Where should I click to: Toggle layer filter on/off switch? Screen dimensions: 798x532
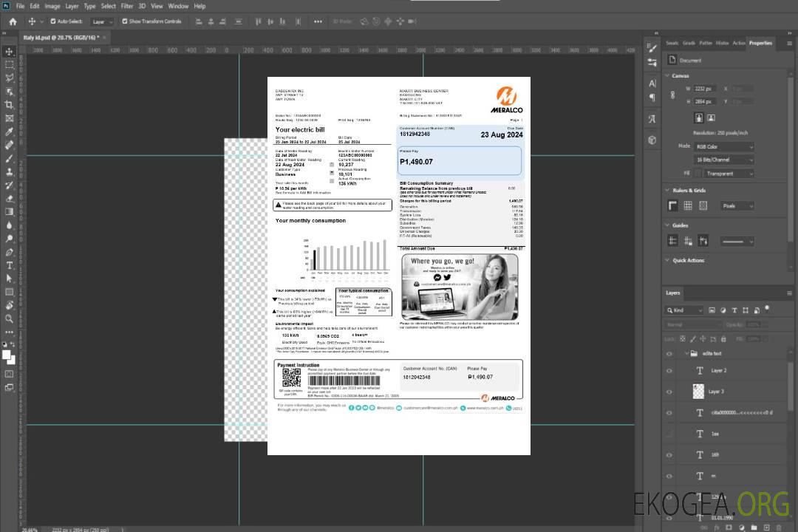point(767,309)
